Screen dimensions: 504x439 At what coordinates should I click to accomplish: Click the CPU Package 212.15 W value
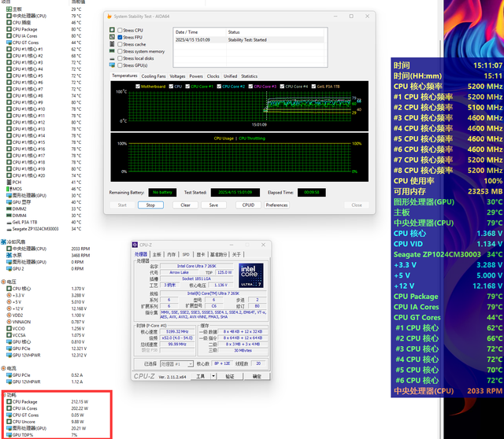(x=80, y=402)
